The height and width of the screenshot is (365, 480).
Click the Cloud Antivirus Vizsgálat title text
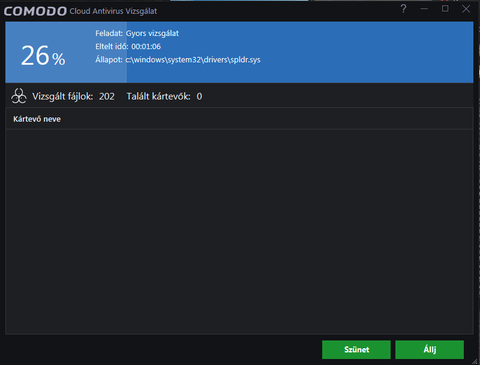click(113, 11)
